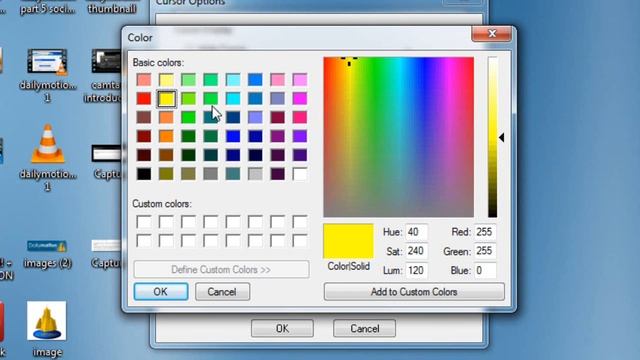Open the VLC cone dailymotion desktop icon
The width and height of the screenshot is (640, 360).
[47, 157]
